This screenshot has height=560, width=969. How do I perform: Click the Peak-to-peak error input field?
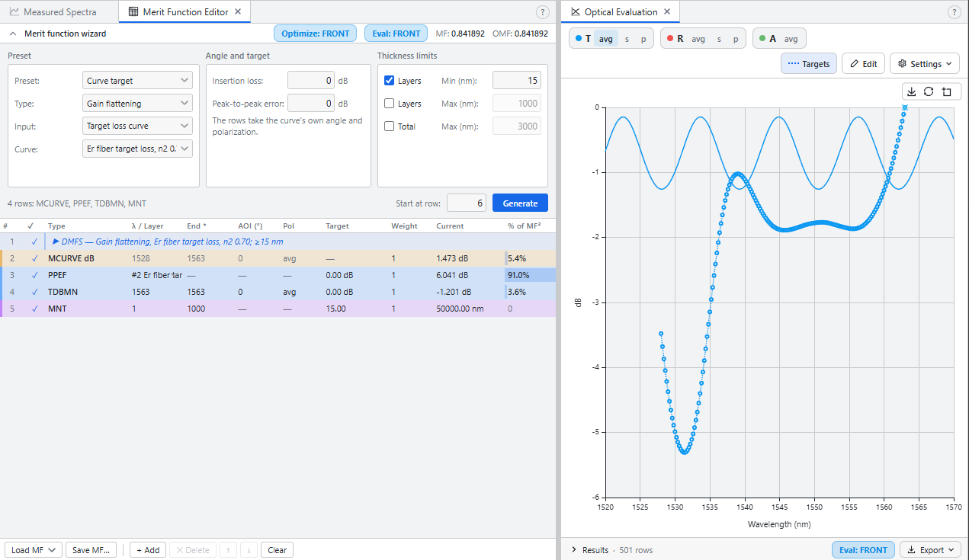pyautogui.click(x=310, y=103)
